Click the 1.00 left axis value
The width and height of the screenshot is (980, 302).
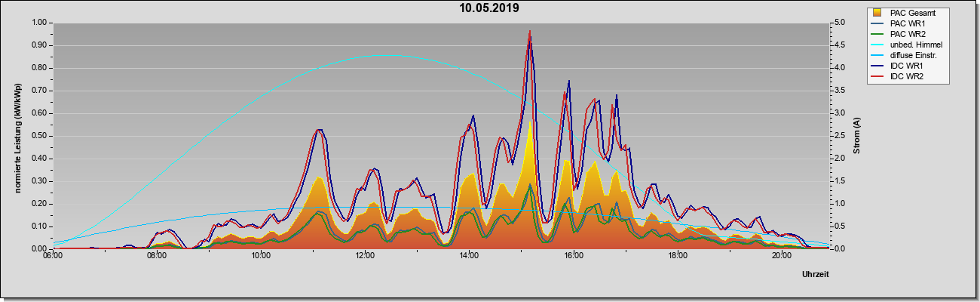40,23
